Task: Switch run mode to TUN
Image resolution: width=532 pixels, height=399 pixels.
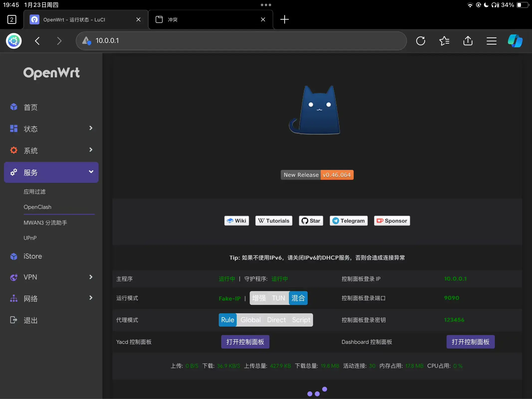Action: pyautogui.click(x=278, y=298)
